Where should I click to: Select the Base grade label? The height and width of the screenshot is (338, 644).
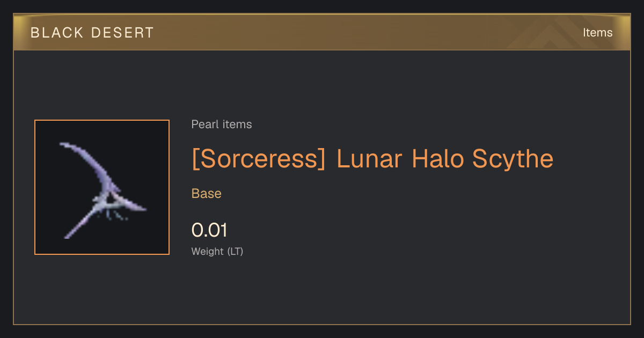point(207,194)
